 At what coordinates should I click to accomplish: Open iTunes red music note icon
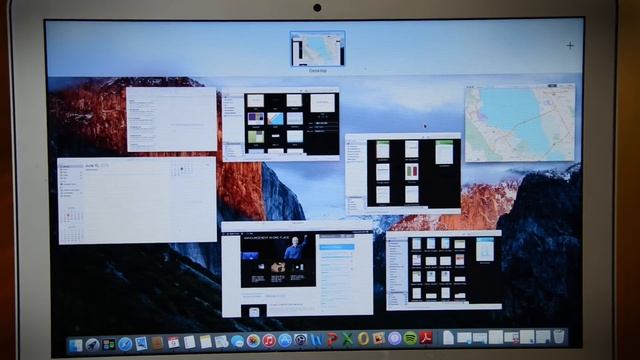tap(269, 340)
